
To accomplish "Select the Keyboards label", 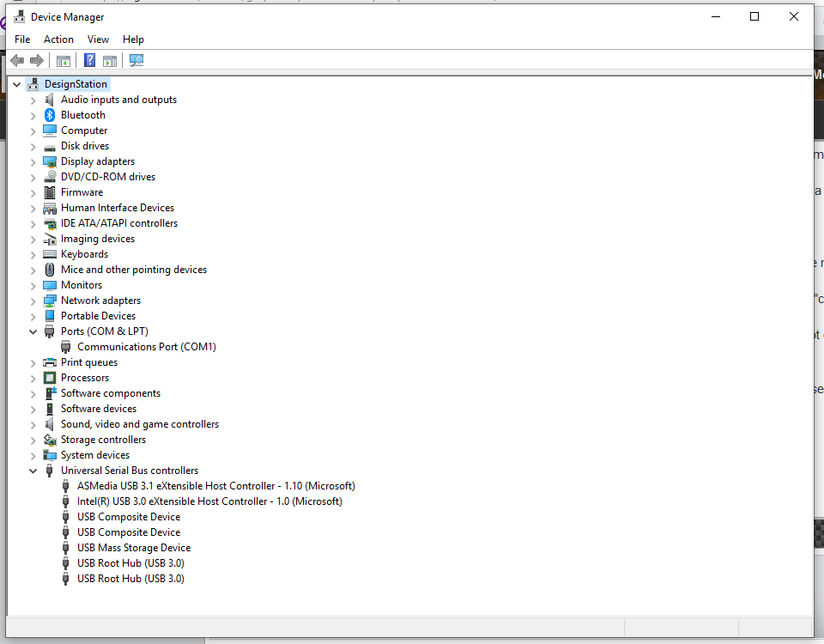I will click(85, 254).
